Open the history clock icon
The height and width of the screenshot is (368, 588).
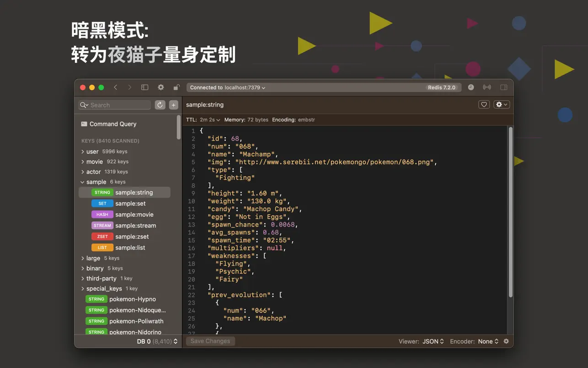[471, 87]
